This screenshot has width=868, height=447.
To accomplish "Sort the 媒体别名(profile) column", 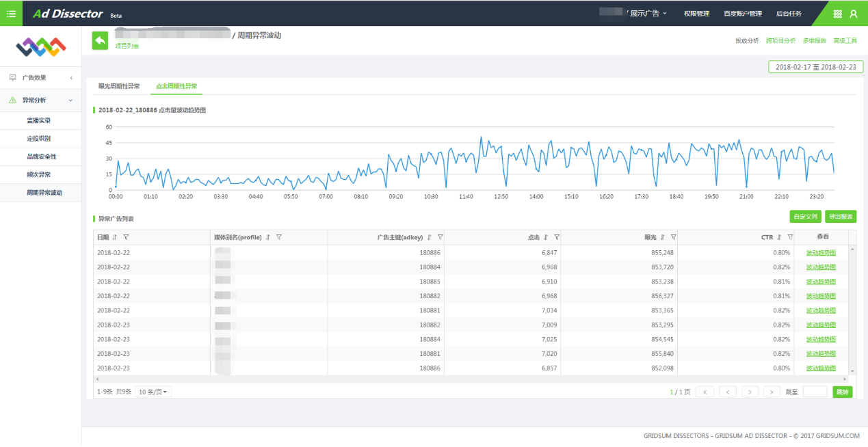I will (x=267, y=237).
